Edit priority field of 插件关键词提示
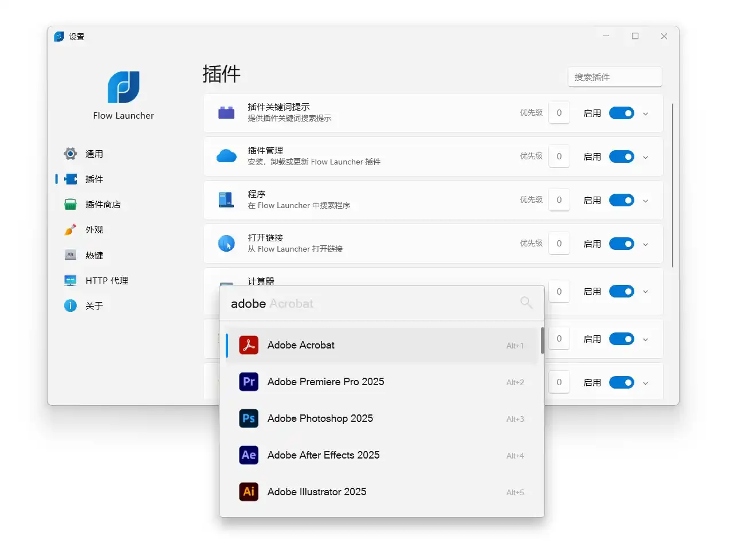Image resolution: width=734 pixels, height=560 pixels. click(559, 113)
